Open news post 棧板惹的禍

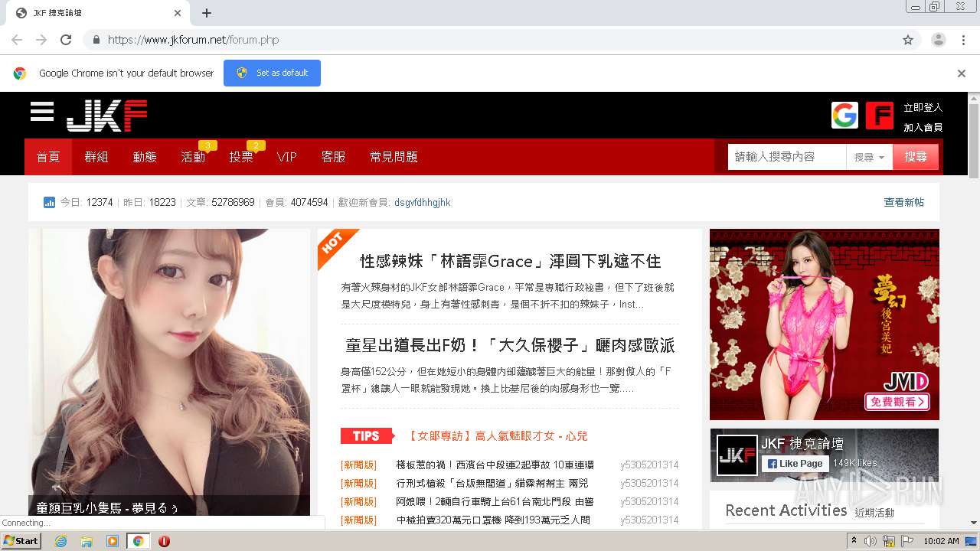point(495,465)
